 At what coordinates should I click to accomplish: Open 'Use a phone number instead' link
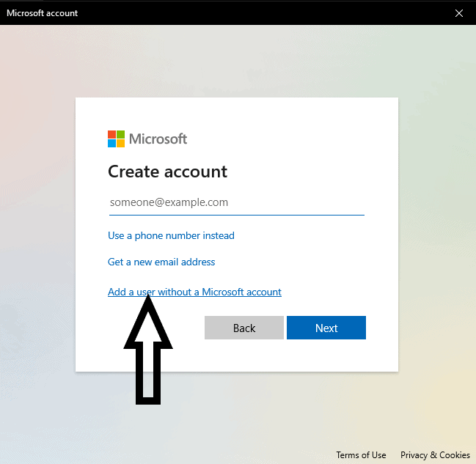(171, 236)
